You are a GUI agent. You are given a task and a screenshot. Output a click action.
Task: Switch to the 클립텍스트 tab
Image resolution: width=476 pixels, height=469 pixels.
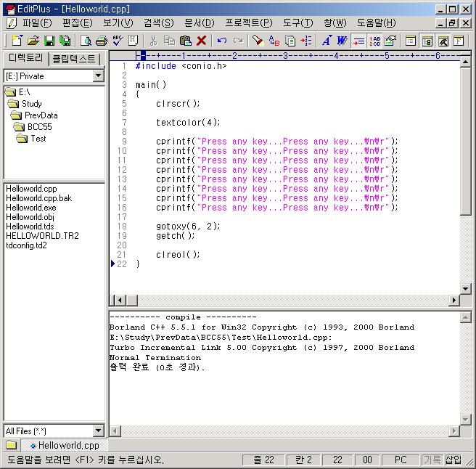(74, 59)
